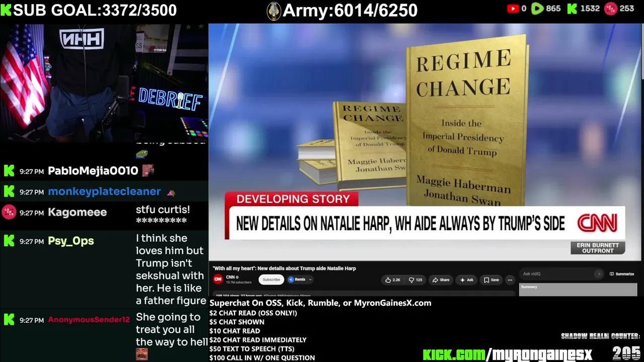Click the '$10 CHAT READ' line
This screenshot has width=644, height=362.
tap(234, 331)
